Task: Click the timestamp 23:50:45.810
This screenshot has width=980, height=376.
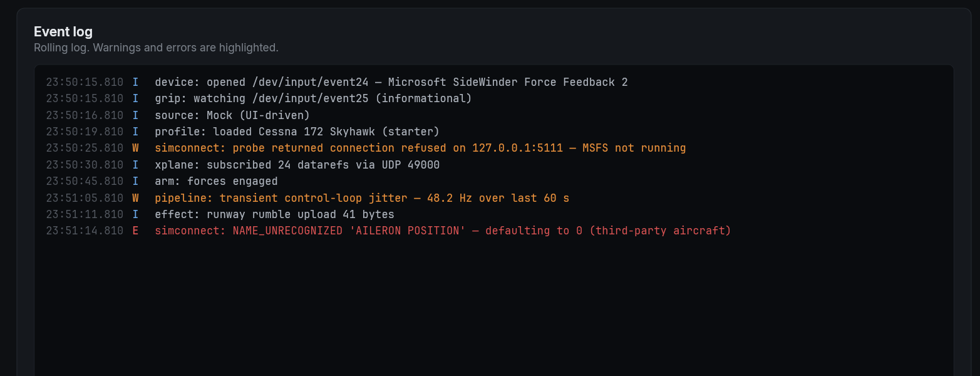Action: pos(85,181)
